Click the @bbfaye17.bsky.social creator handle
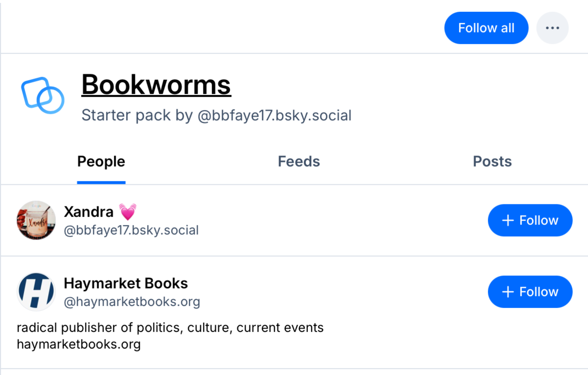 pyautogui.click(x=274, y=115)
